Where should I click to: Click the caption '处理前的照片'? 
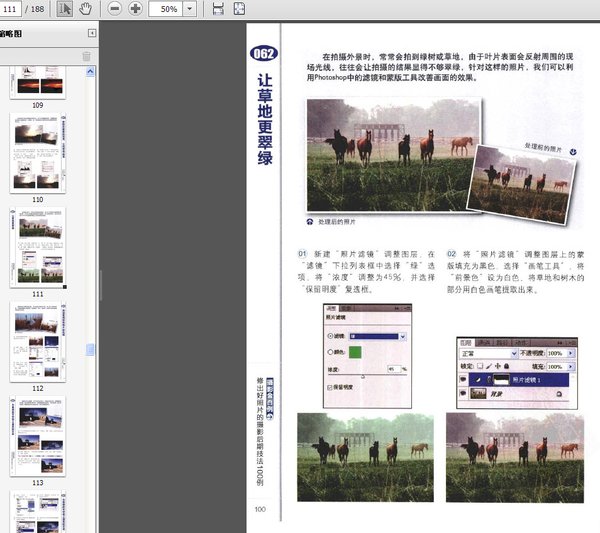(x=543, y=148)
